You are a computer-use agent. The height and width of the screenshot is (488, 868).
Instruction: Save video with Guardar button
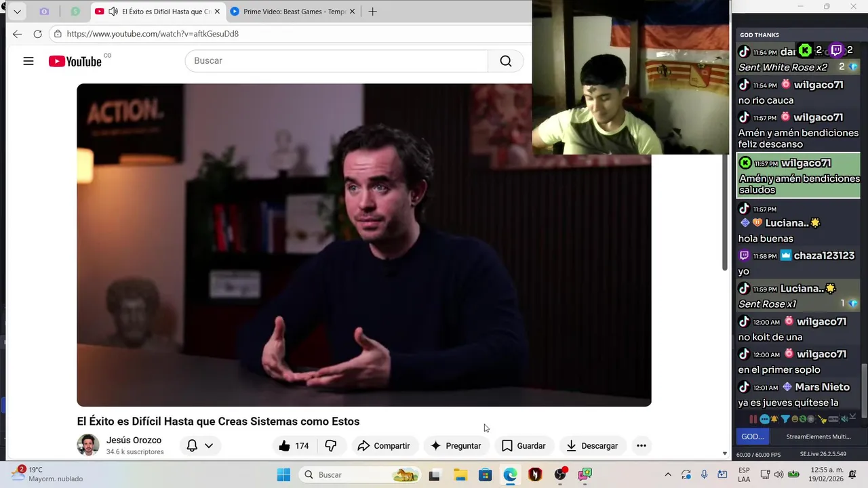coord(524,445)
